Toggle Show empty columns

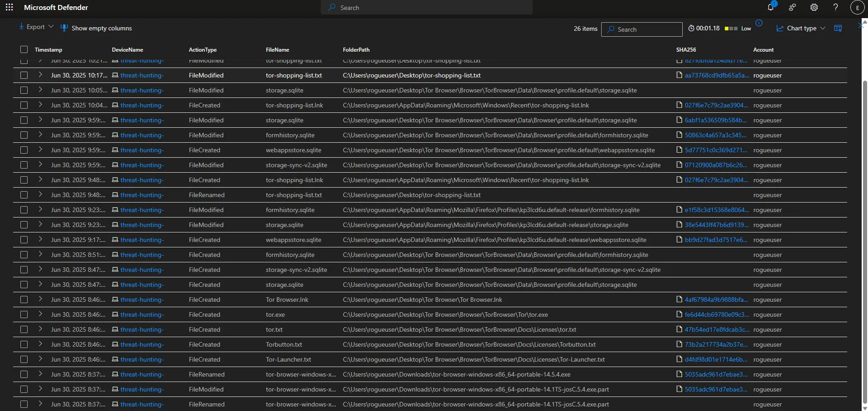tap(96, 28)
